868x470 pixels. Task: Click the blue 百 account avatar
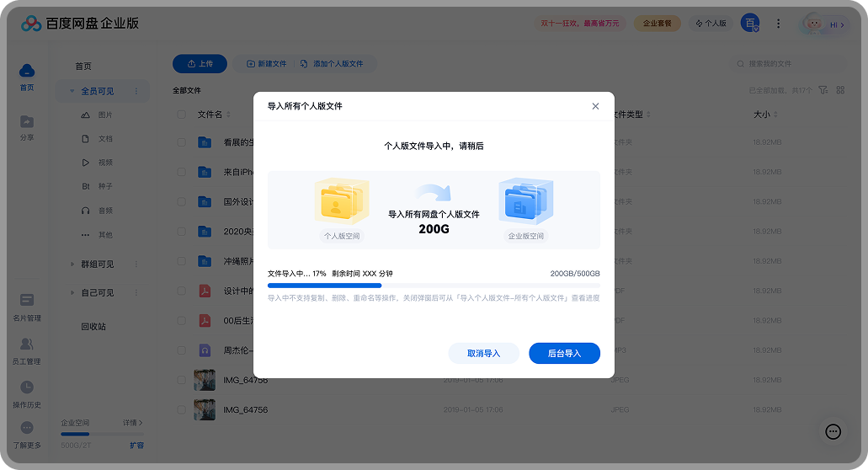(x=750, y=24)
